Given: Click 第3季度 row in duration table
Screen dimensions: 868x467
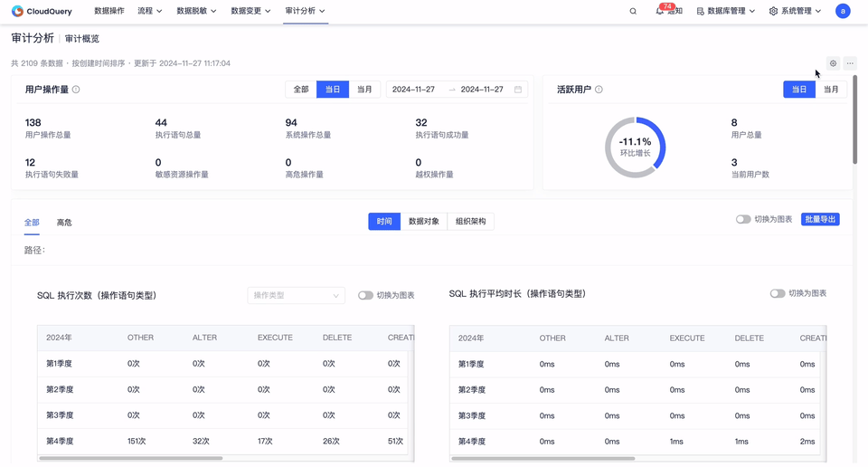Looking at the screenshot, I should point(635,416).
